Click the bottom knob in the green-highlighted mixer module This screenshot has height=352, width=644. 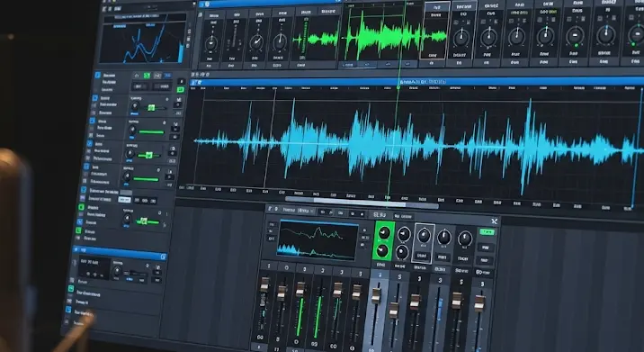tap(382, 250)
